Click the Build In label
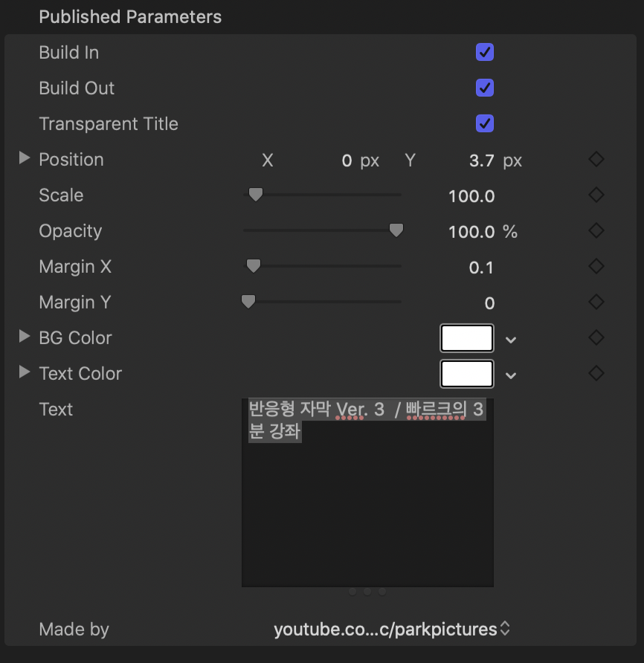The height and width of the screenshot is (663, 644). click(x=69, y=53)
